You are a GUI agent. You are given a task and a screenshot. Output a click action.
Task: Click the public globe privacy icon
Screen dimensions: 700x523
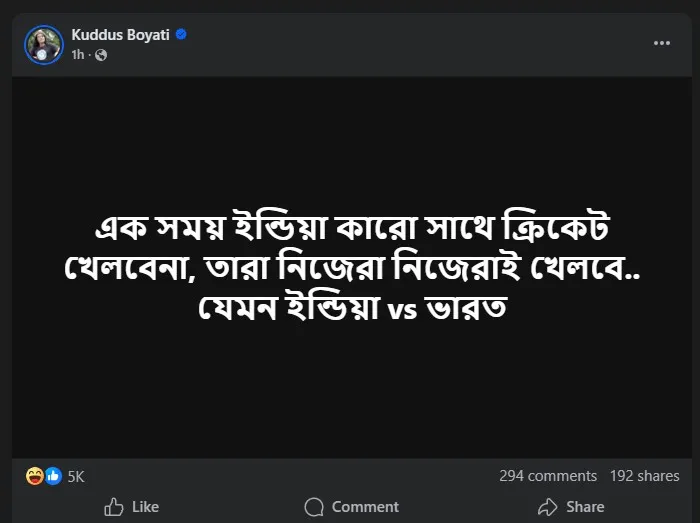coord(101,55)
